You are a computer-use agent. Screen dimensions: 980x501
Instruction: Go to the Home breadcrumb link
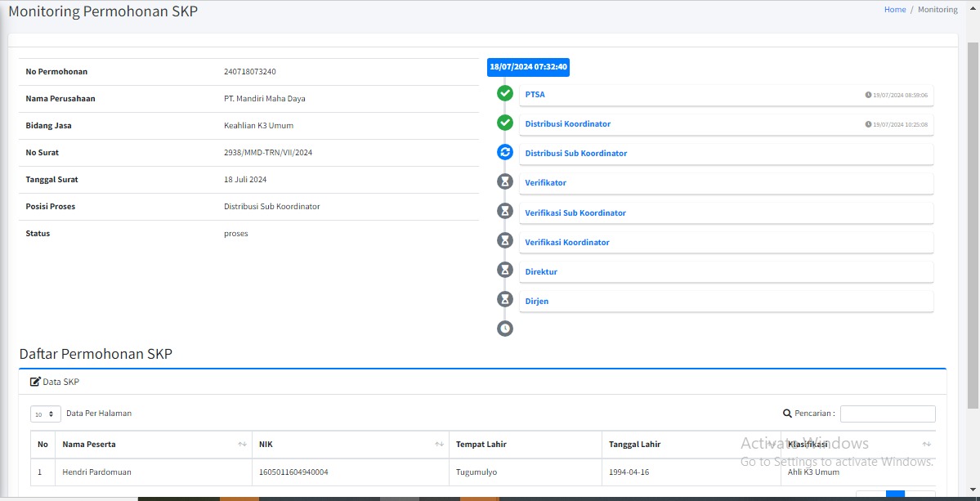tap(895, 9)
